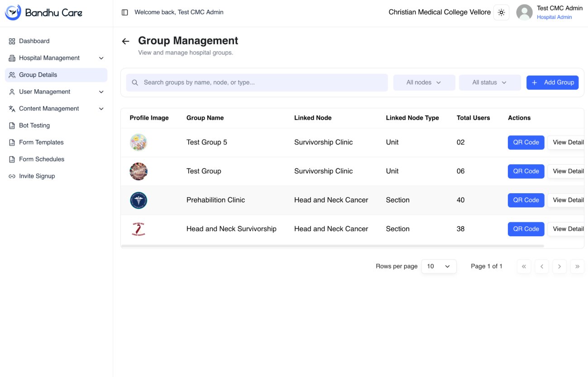
Task: Open the user avatar profile picture
Action: tap(524, 13)
